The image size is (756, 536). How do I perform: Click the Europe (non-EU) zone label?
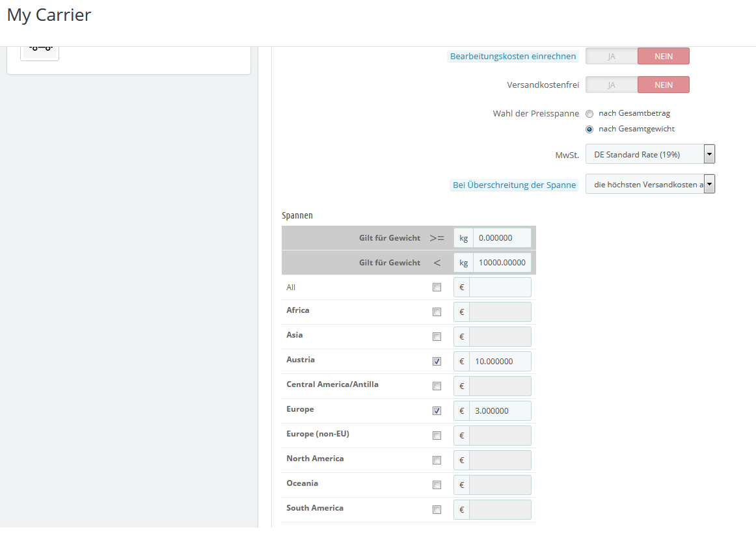pos(317,434)
